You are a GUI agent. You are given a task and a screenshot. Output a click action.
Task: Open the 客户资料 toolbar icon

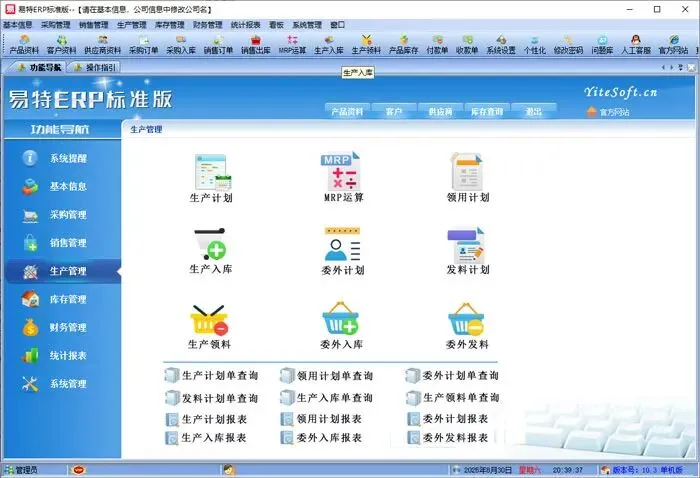[x=62, y=45]
